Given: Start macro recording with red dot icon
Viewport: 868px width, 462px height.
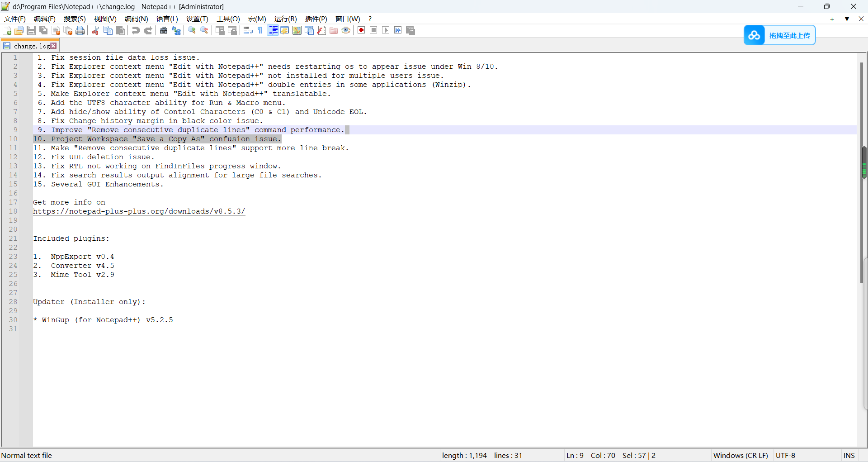Looking at the screenshot, I should tap(361, 30).
